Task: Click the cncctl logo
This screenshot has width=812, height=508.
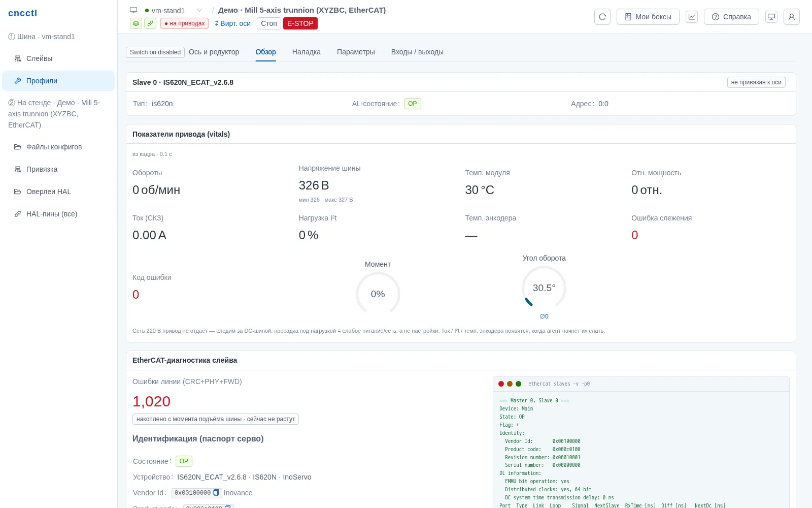Action: (23, 13)
